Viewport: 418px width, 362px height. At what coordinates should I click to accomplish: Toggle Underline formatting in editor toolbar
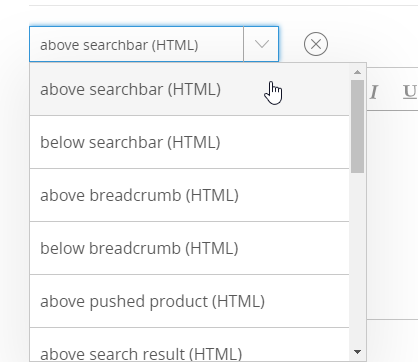point(410,92)
